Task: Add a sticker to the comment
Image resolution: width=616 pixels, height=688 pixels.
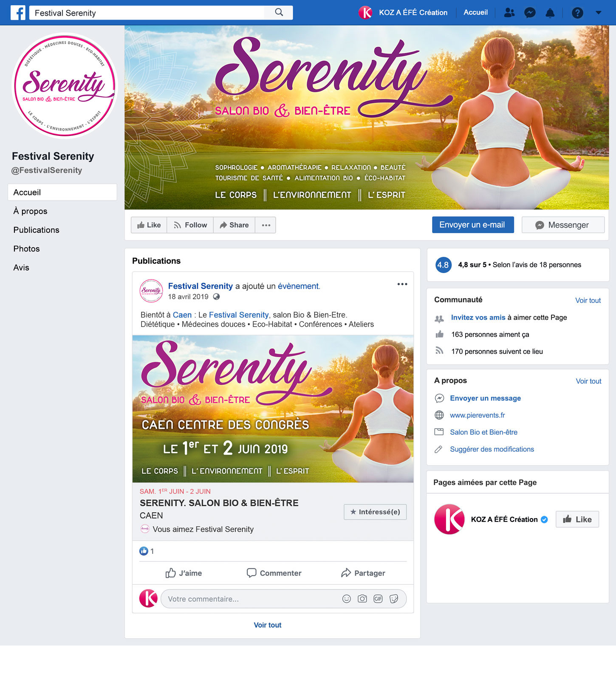Action: coord(394,599)
